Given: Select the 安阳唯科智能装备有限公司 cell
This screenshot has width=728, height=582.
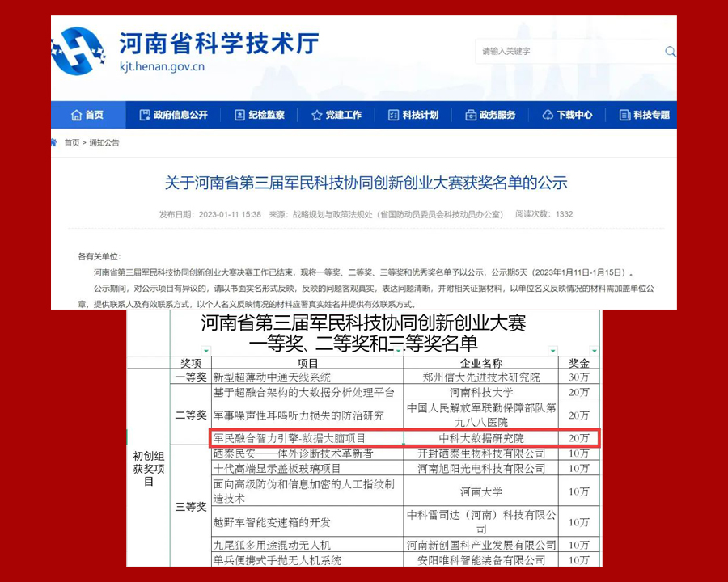Looking at the screenshot, I should coord(481,559).
